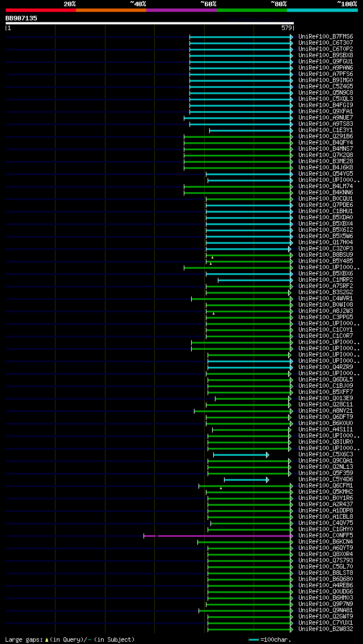This screenshot has width=363, height=644.
Task: Click the UniRef100_A2R437 label
Action: point(326,504)
